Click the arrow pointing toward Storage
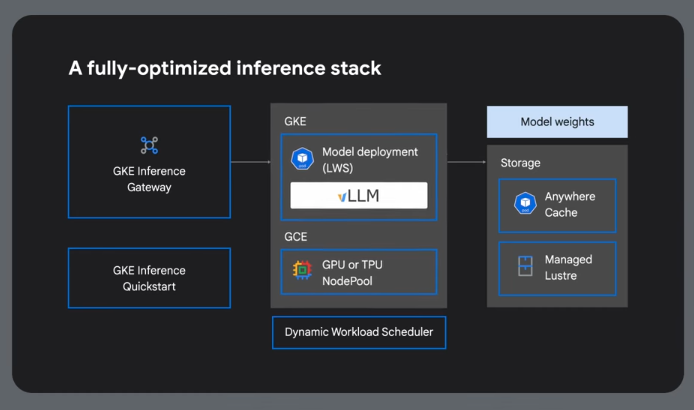Screen dimensions: 694x410 [x=466, y=162]
